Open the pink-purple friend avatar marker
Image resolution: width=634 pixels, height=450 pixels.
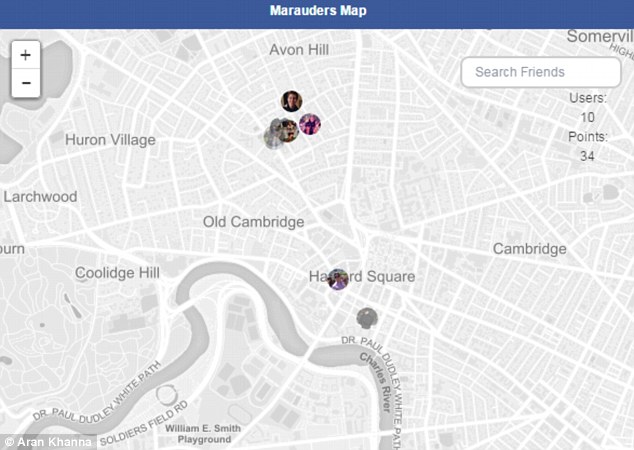(x=310, y=124)
